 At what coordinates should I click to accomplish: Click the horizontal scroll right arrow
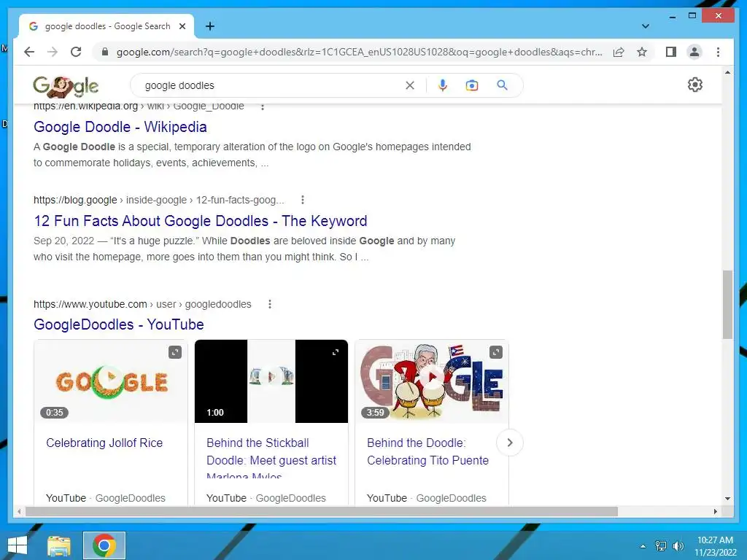tap(715, 511)
